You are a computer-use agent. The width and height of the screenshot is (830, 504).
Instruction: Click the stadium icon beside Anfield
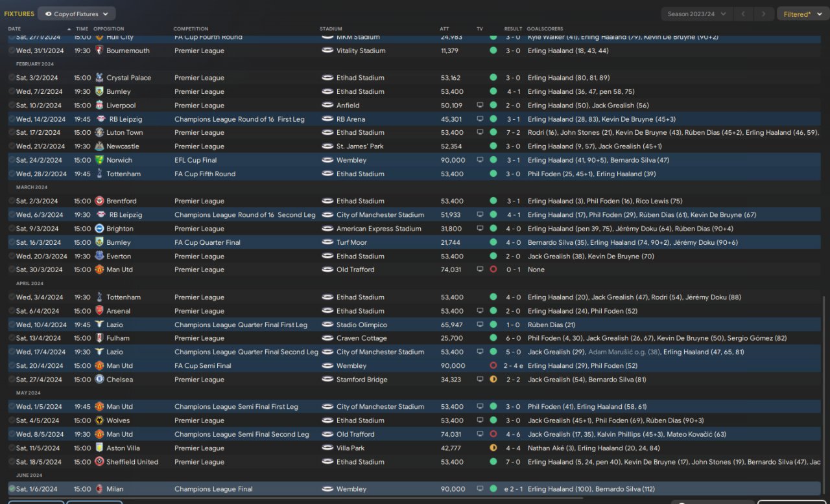tap(327, 105)
